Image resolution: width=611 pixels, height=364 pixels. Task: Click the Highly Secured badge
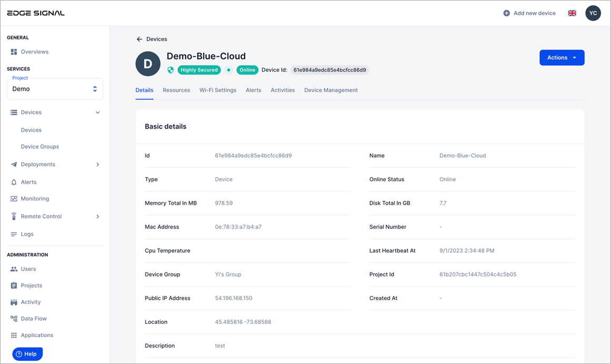[x=199, y=70]
